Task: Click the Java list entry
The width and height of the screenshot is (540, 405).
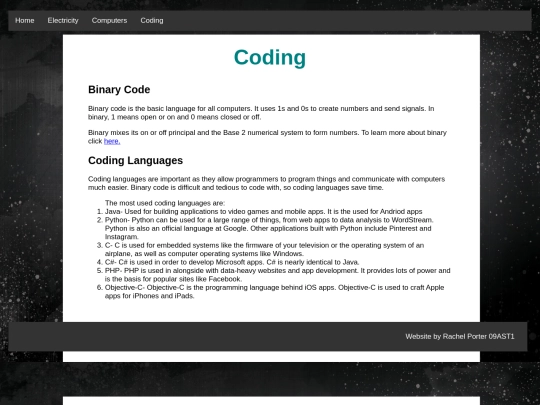Action: coord(263,211)
